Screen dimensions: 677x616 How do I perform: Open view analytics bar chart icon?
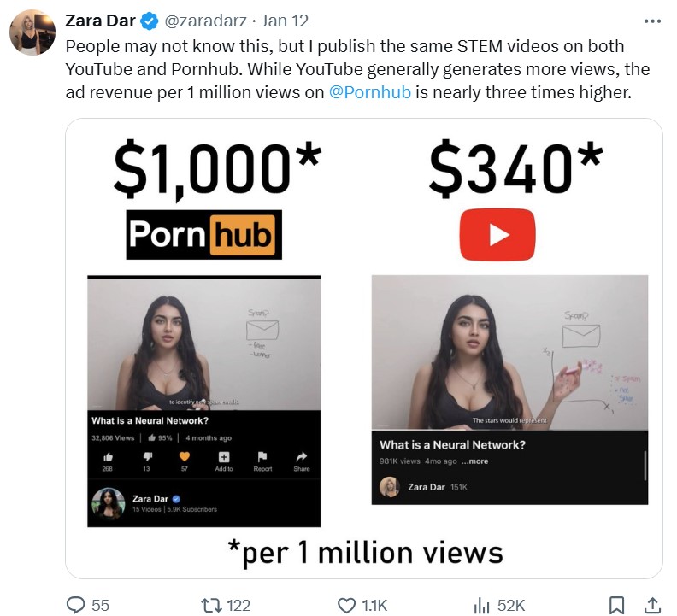[x=481, y=605]
